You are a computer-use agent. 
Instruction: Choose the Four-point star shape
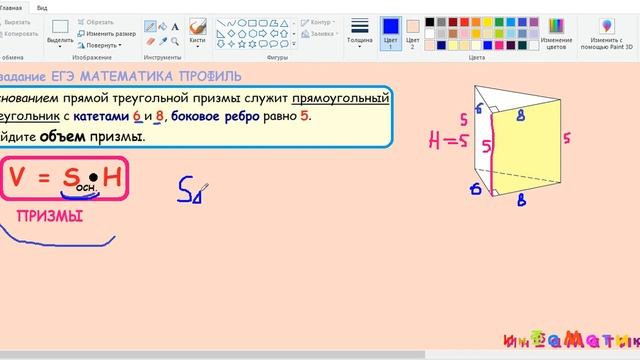(x=231, y=44)
